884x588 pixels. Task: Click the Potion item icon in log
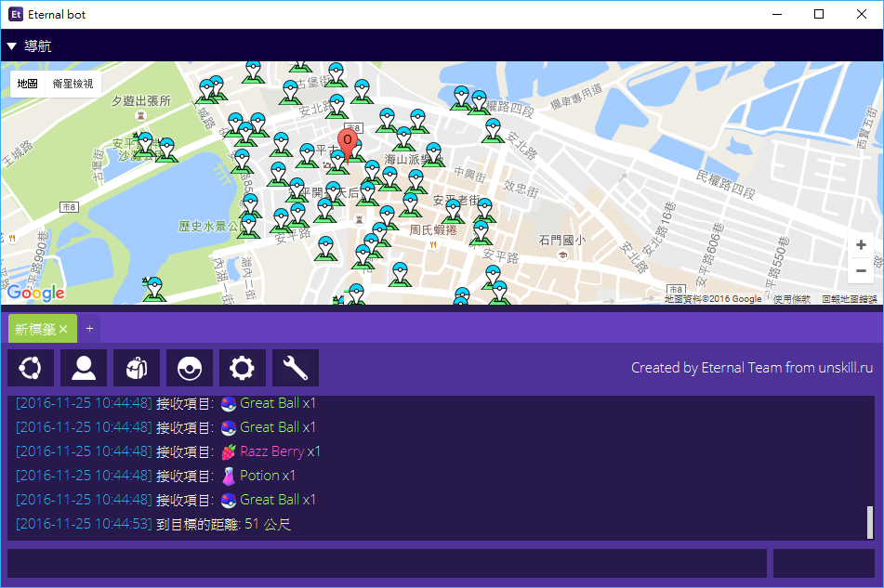pyautogui.click(x=229, y=477)
